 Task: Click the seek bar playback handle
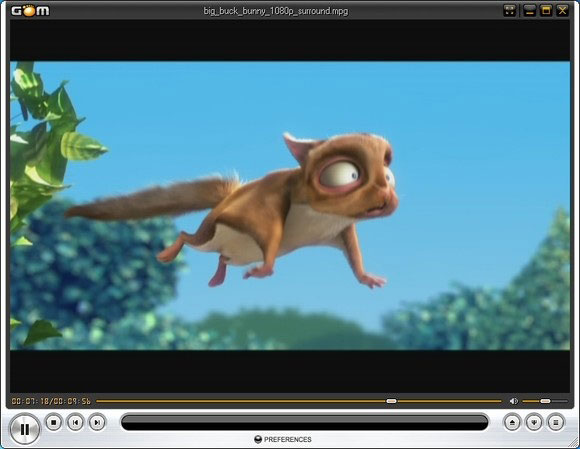(x=391, y=401)
